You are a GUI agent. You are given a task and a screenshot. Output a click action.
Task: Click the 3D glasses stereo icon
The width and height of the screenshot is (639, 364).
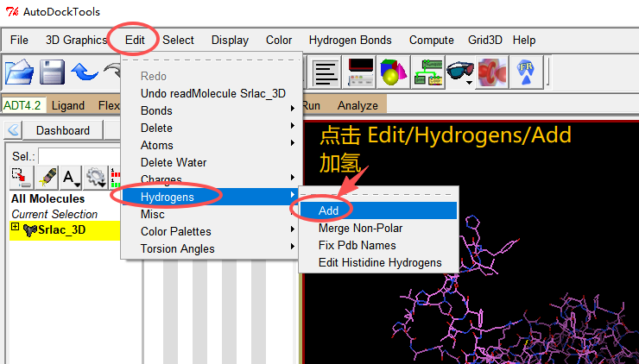pyautogui.click(x=460, y=72)
